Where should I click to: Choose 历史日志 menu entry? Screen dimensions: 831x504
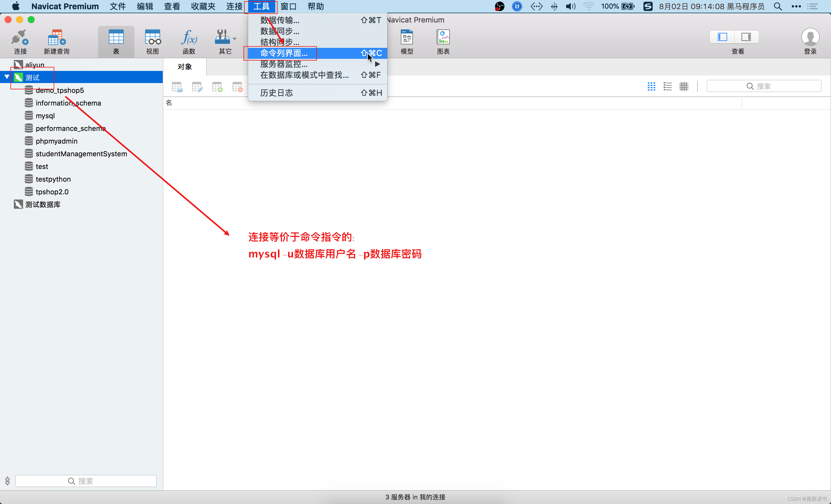pos(317,93)
